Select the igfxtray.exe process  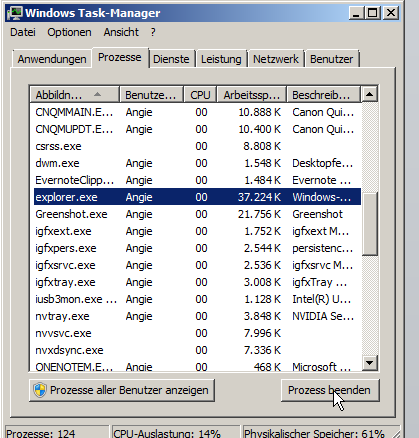[x=197, y=282]
